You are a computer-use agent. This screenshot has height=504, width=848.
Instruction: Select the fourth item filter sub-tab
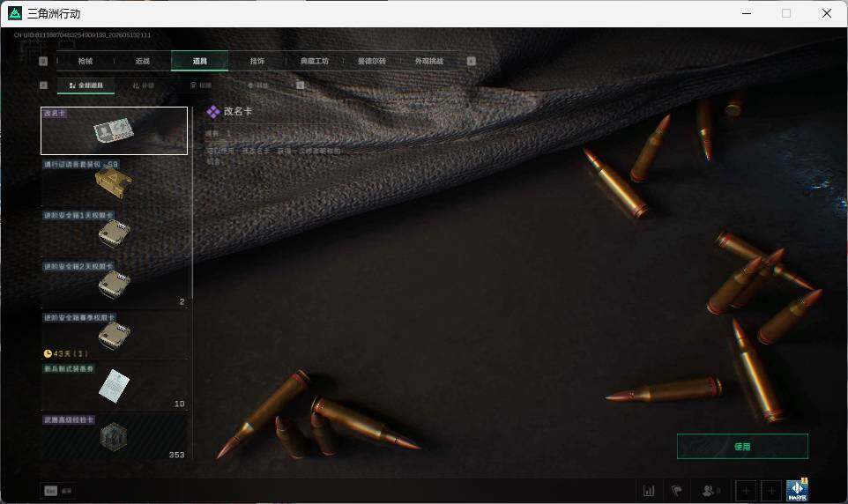[x=258, y=85]
